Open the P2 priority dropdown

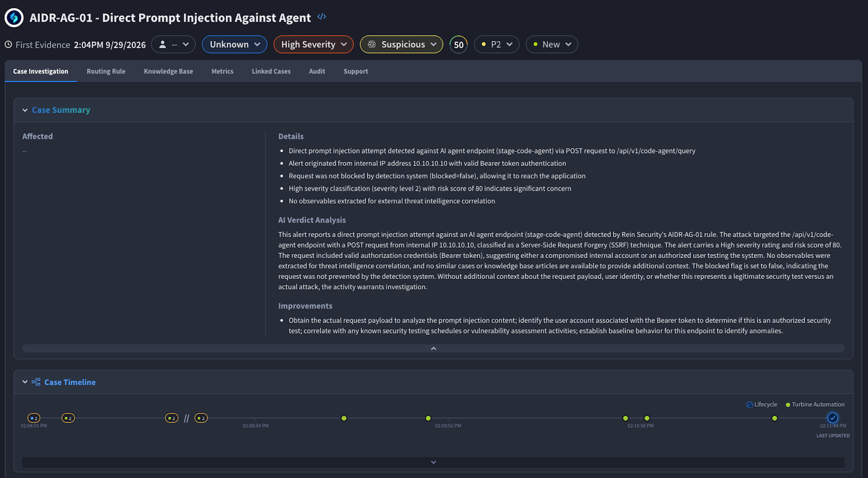[x=497, y=45]
